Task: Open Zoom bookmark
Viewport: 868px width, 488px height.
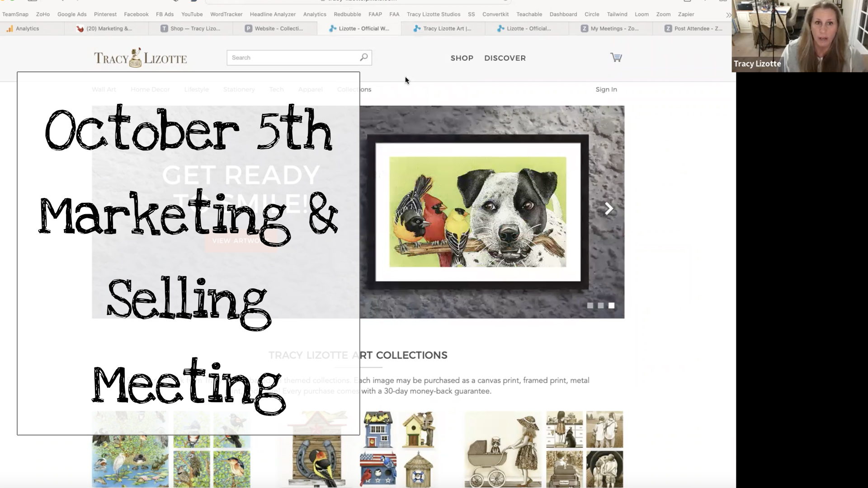Action: [663, 14]
